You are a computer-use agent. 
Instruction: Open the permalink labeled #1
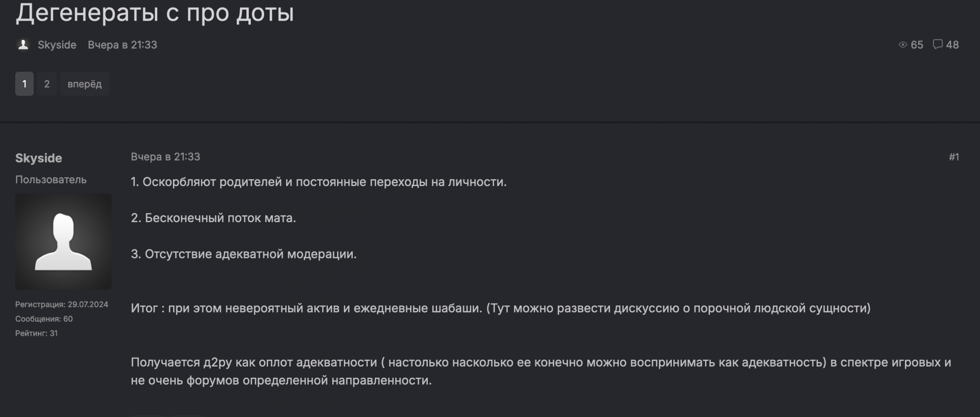pyautogui.click(x=954, y=157)
